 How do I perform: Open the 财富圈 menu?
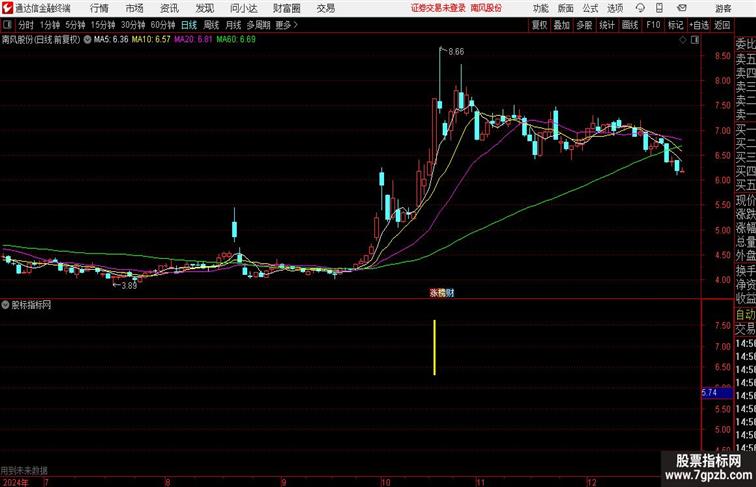coord(286,8)
